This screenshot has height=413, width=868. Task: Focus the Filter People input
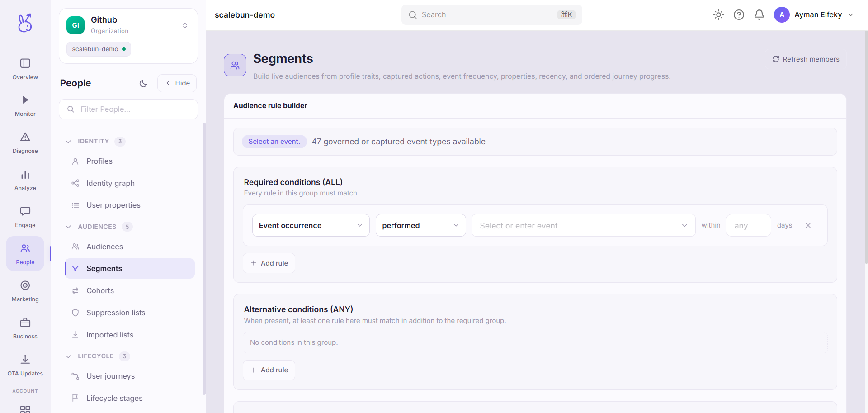point(128,109)
